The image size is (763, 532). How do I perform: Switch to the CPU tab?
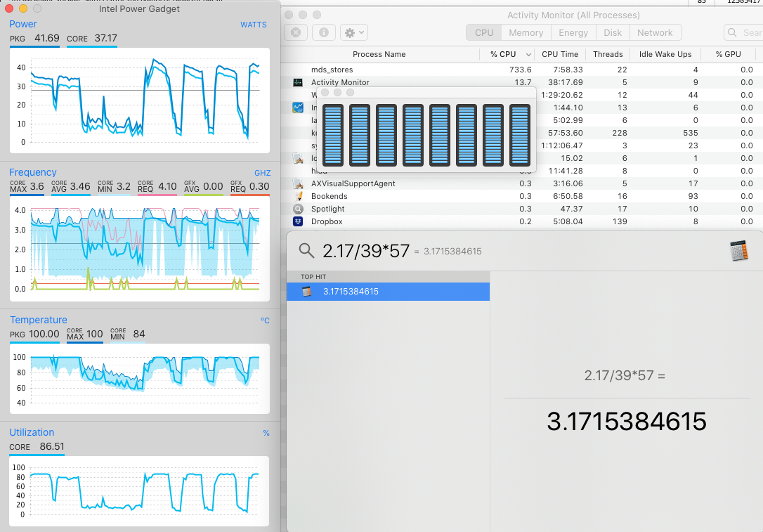pos(484,32)
